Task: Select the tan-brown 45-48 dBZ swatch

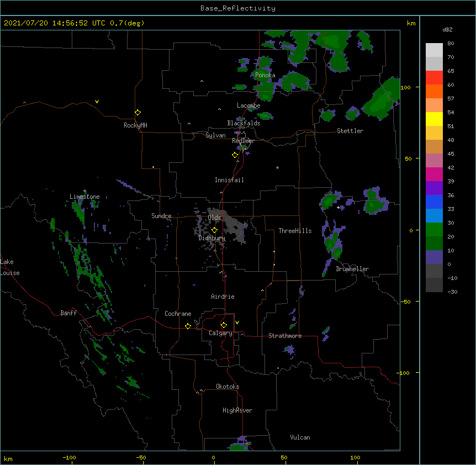Action: (434, 146)
